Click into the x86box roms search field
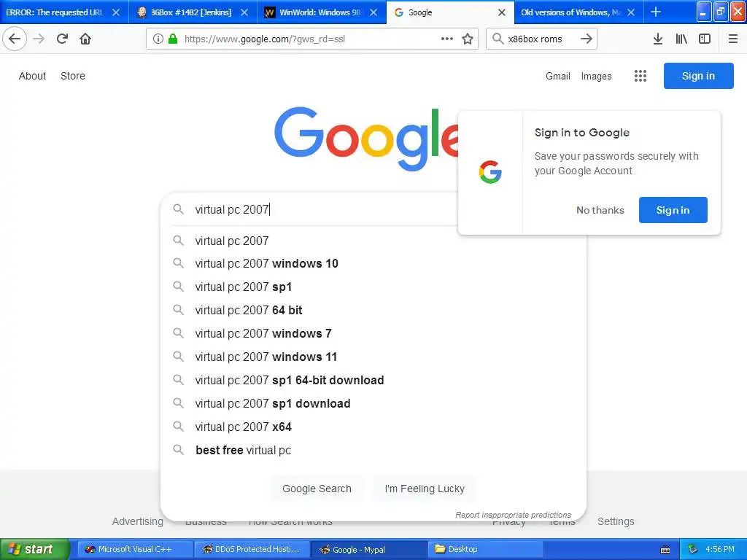The image size is (747, 560). coord(535,39)
